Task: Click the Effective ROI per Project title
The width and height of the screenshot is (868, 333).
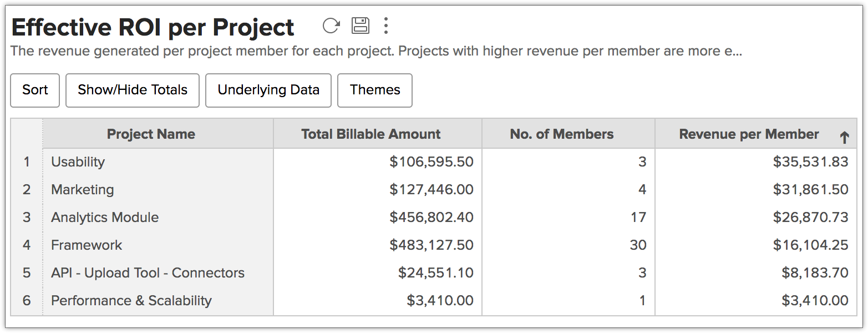Action: [153, 27]
